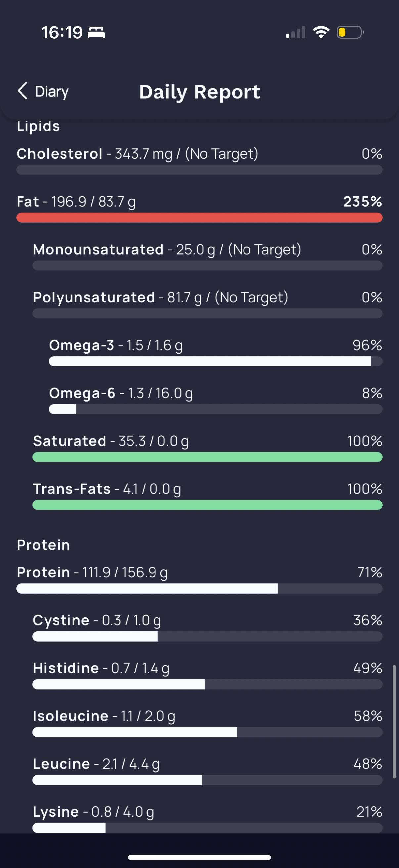Tap the Omega-3 progress bar
399x868 pixels.
click(215, 362)
